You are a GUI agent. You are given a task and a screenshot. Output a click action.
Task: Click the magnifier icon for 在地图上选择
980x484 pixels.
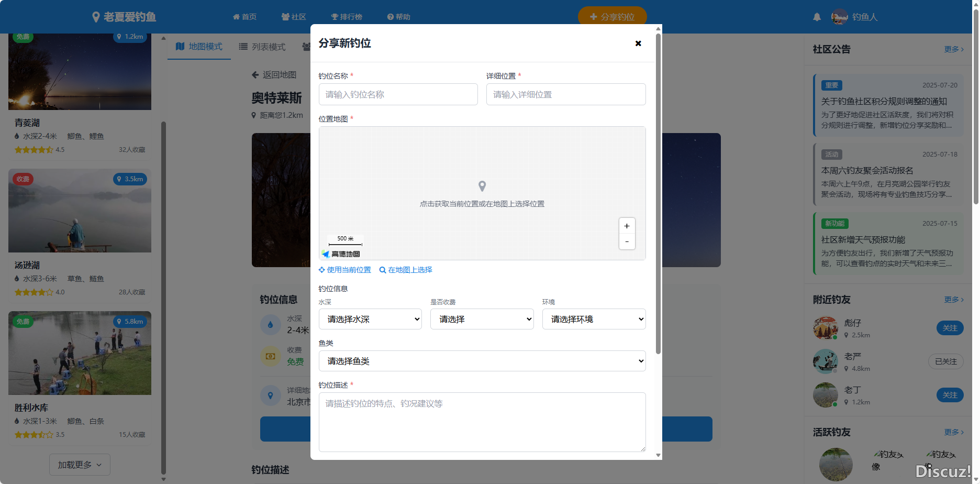click(382, 270)
